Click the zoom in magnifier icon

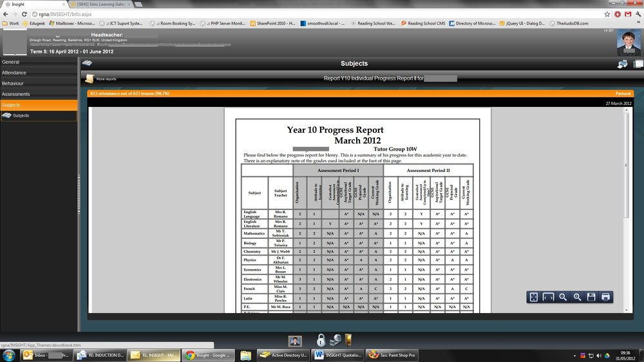click(577, 297)
